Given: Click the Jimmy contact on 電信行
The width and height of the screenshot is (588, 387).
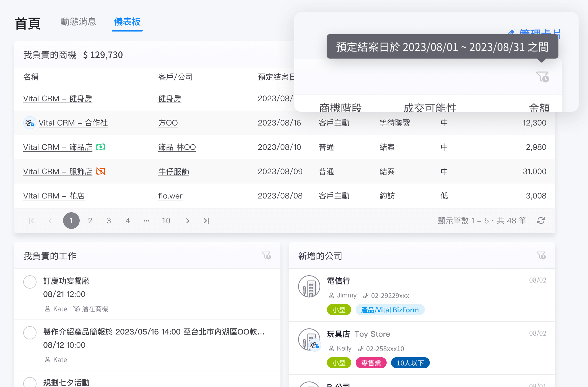Looking at the screenshot, I should [343, 295].
